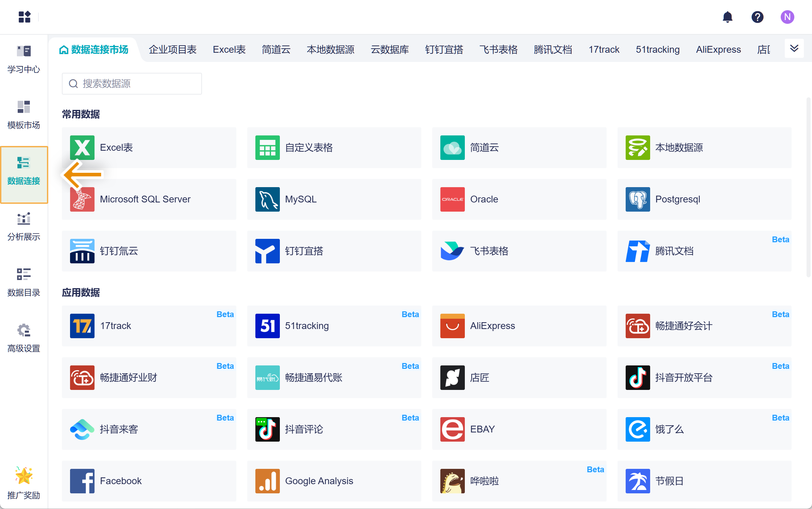The image size is (812, 509).
Task: Click the 搜索数据源 search field
Action: pos(132,84)
